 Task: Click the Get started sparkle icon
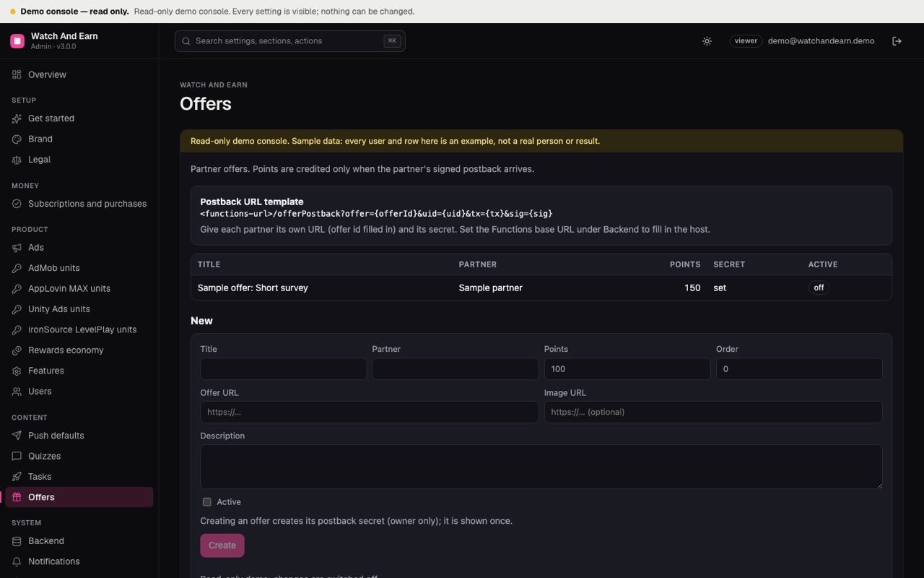[17, 118]
